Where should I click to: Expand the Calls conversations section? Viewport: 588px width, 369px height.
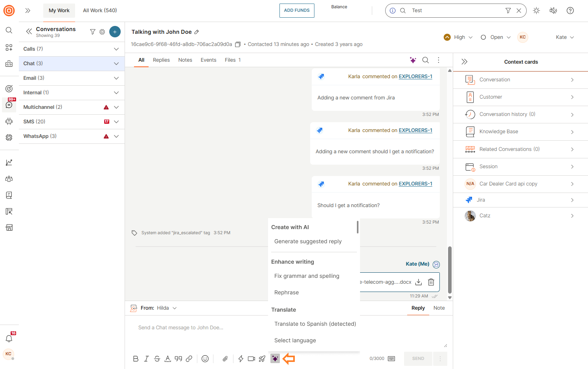click(x=116, y=49)
